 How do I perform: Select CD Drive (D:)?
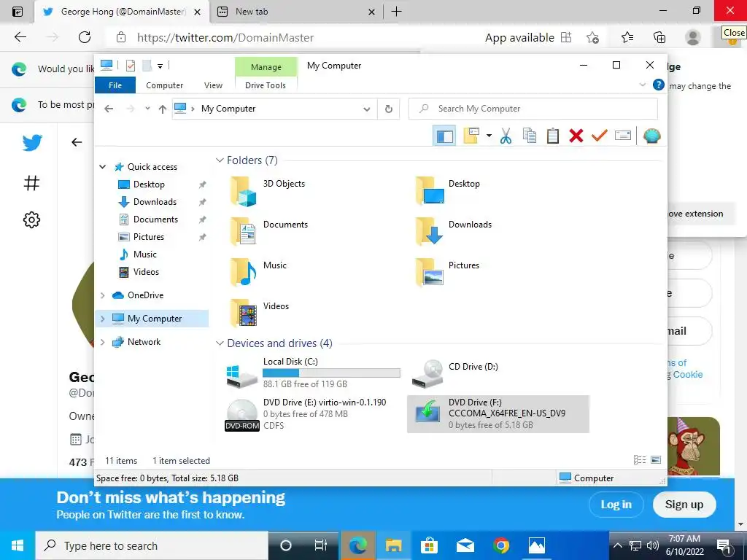click(x=455, y=373)
